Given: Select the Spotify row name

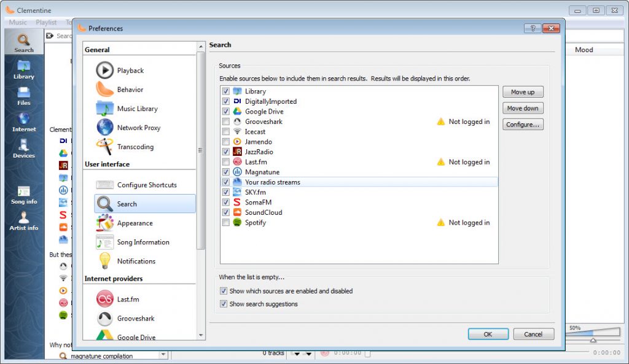Looking at the screenshot, I should pos(255,222).
